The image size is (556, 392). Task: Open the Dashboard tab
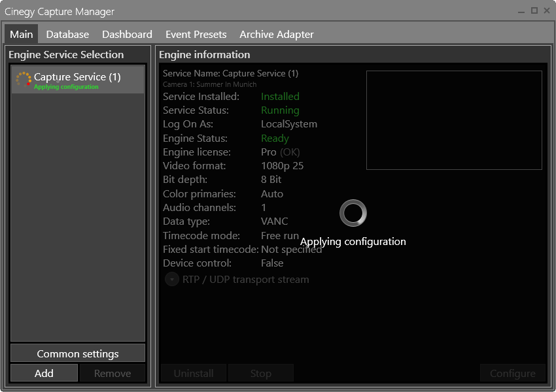point(127,35)
